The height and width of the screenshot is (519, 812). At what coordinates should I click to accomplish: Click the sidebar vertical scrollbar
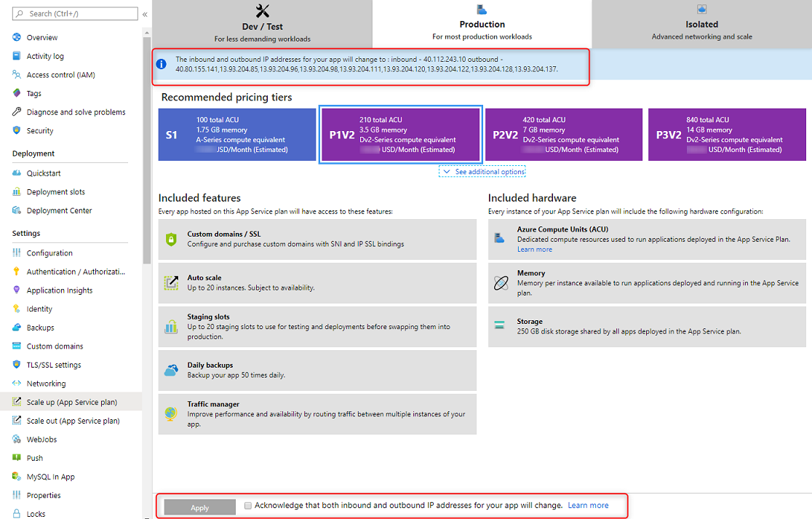pos(147,146)
